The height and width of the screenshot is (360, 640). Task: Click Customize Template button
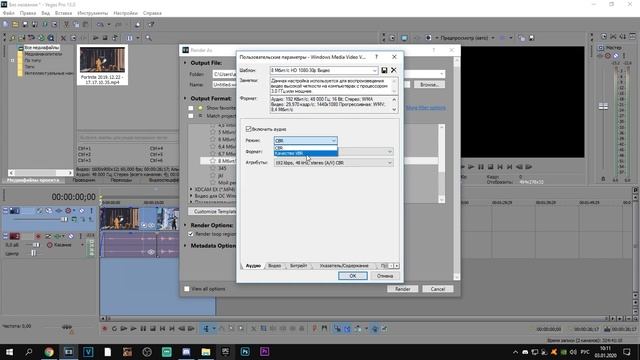coord(212,211)
